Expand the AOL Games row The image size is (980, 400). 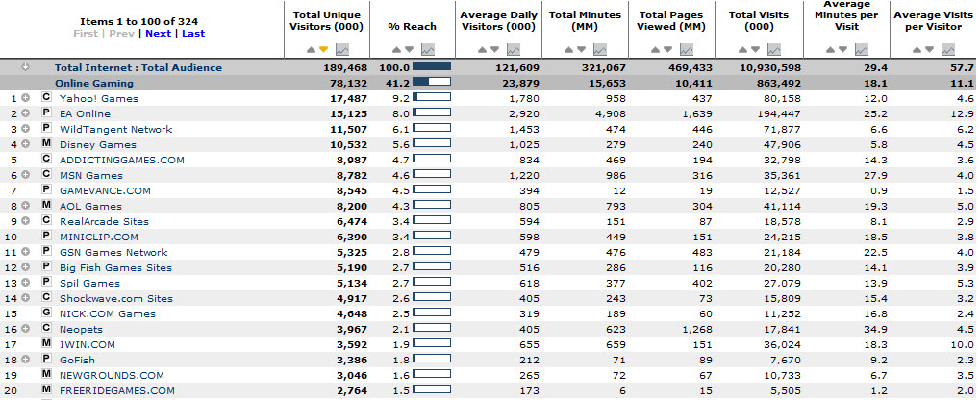pos(26,206)
